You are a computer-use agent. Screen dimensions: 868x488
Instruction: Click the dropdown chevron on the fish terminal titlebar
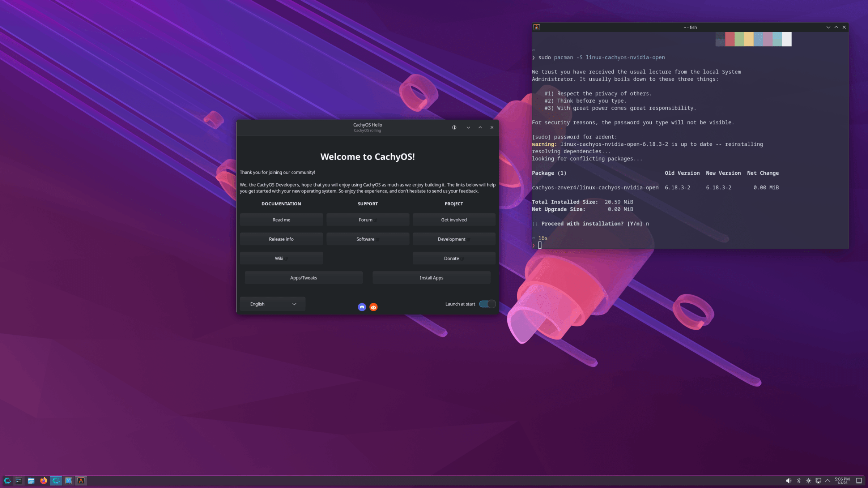(x=828, y=27)
